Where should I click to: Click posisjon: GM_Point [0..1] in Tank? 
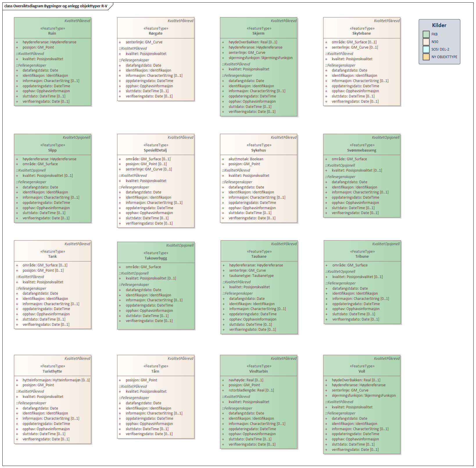point(43,271)
